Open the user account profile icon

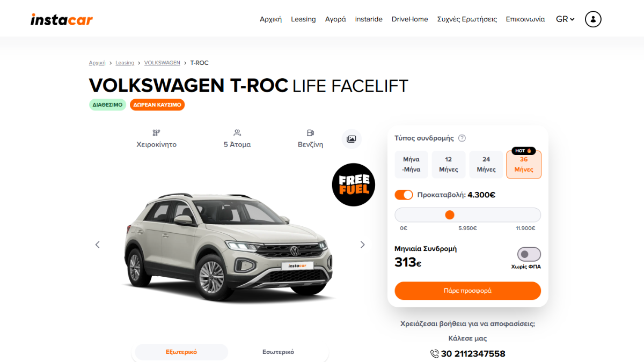pyautogui.click(x=593, y=19)
